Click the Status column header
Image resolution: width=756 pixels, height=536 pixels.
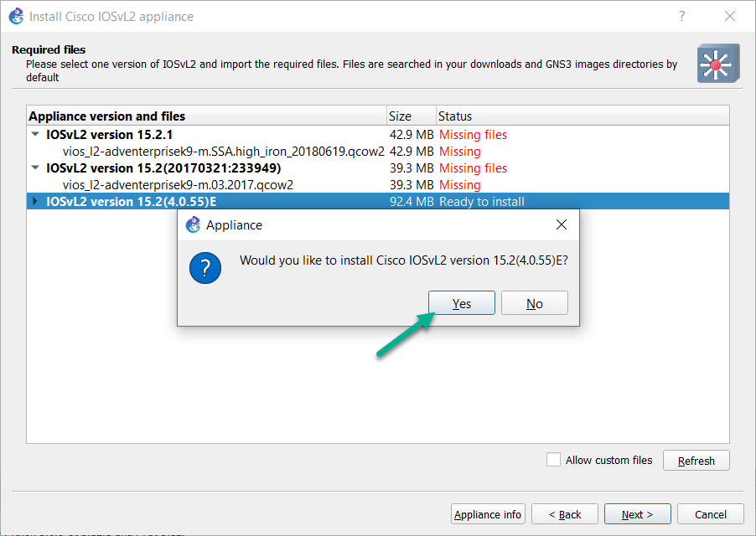click(x=583, y=116)
